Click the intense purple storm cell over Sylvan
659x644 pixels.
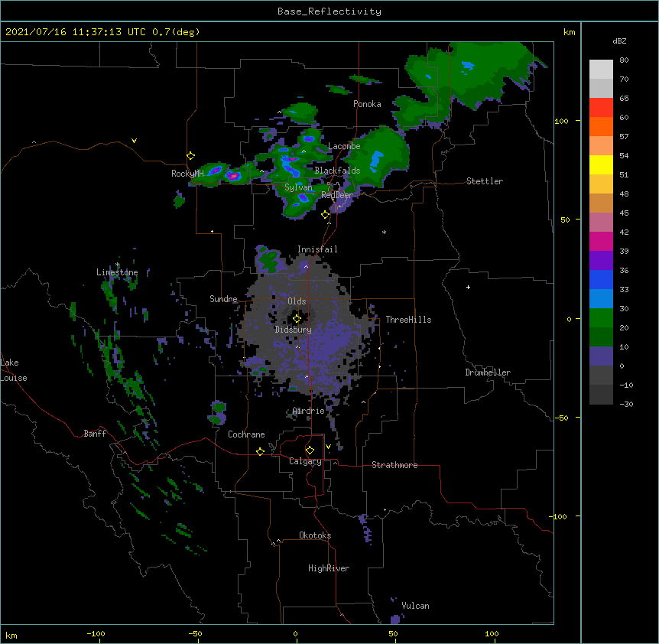[x=303, y=197]
